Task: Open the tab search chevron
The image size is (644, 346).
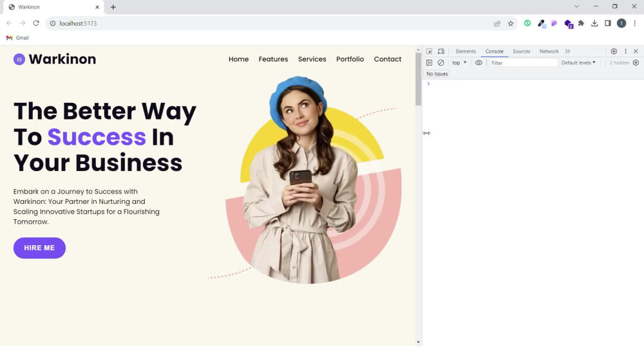Action: [576, 6]
